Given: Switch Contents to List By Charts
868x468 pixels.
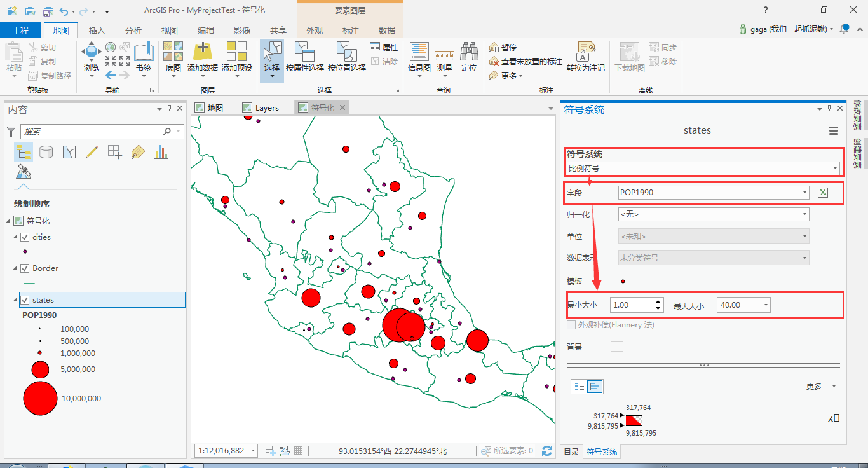Looking at the screenshot, I should click(x=160, y=151).
